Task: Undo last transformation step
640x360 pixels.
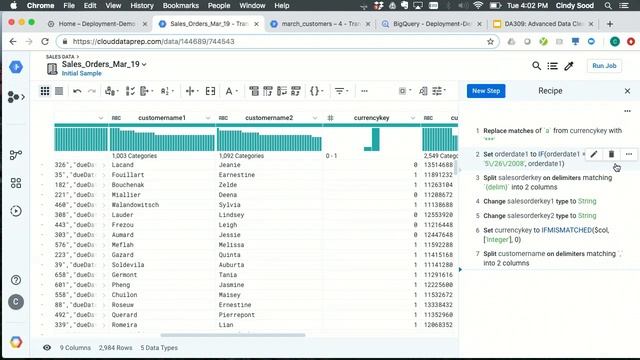Action: tap(77, 91)
